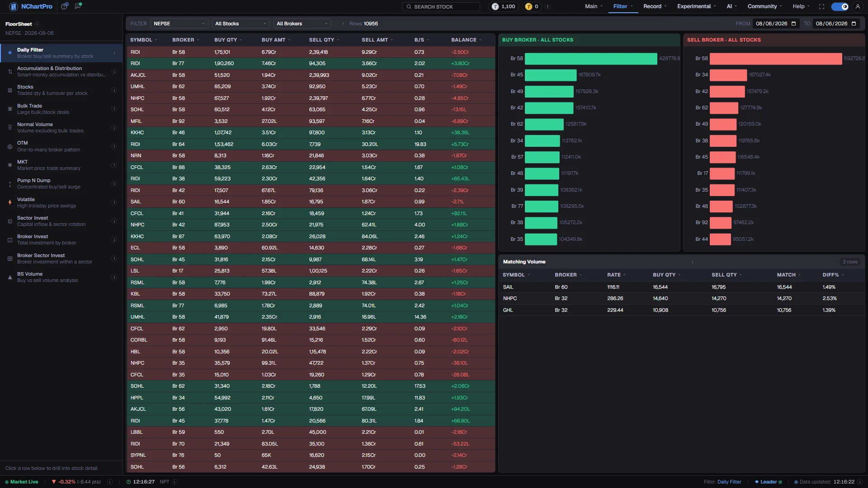Toggle the theme switch in the header
This screenshot has height=488, width=868.
[840, 6]
